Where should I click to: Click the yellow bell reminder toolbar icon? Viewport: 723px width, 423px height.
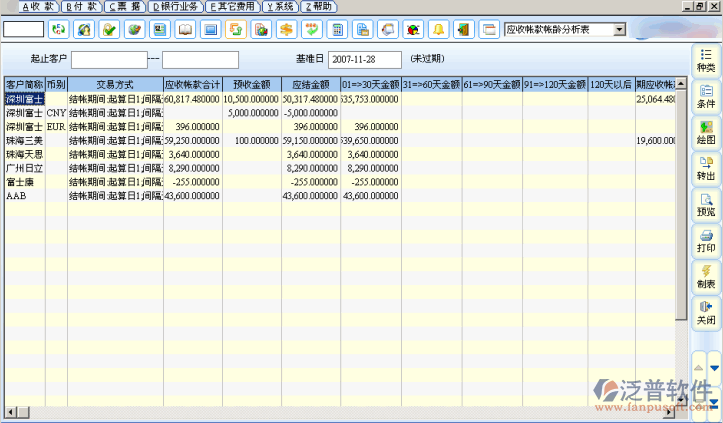(438, 29)
